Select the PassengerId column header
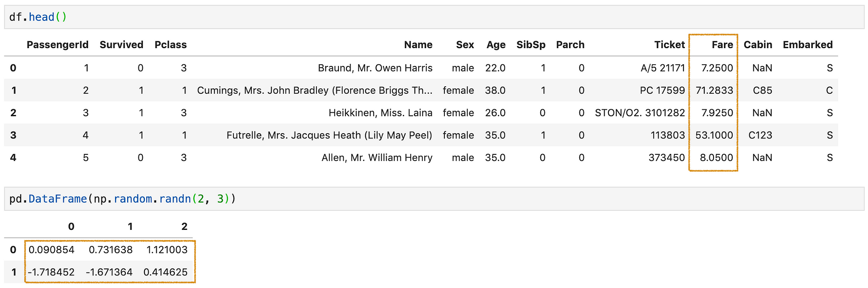 (57, 45)
